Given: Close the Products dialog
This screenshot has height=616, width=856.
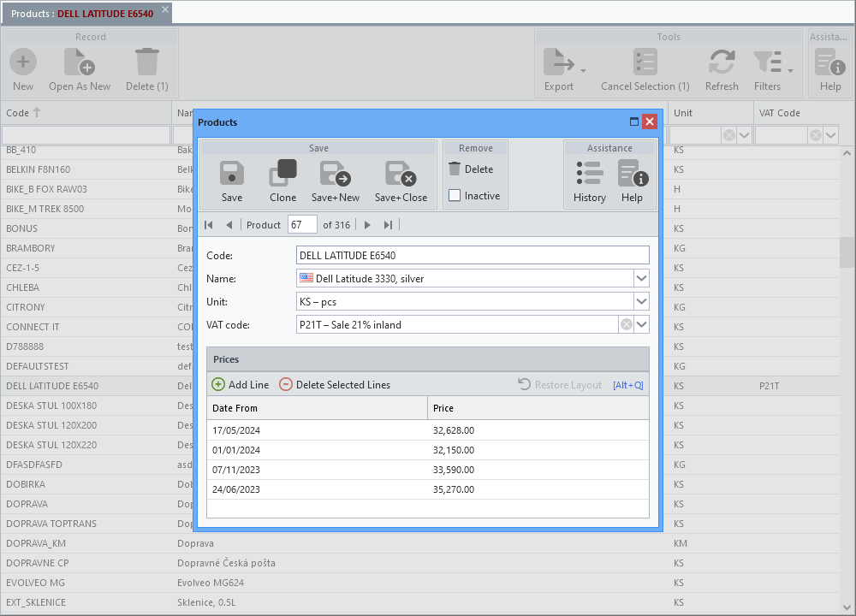Looking at the screenshot, I should (x=649, y=121).
